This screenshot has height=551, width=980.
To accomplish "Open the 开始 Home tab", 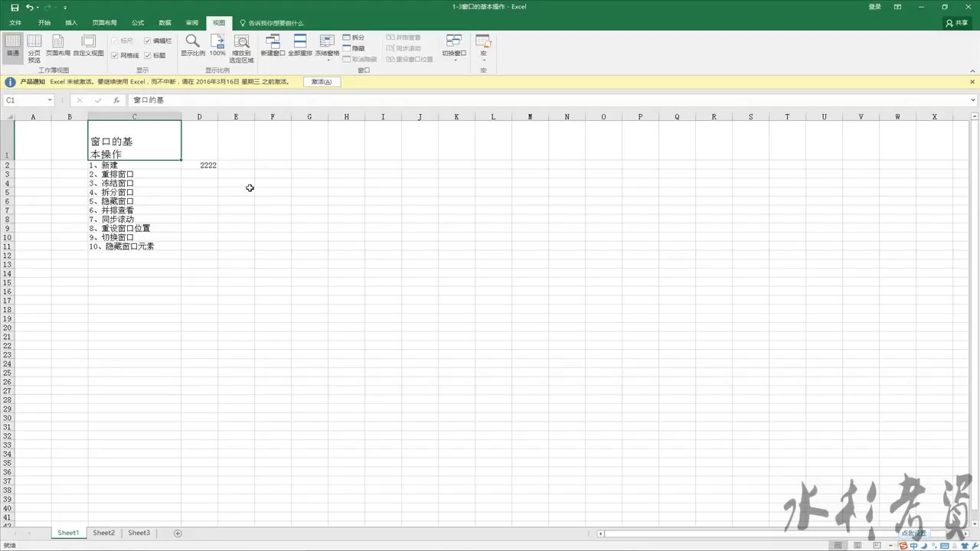I will click(44, 23).
